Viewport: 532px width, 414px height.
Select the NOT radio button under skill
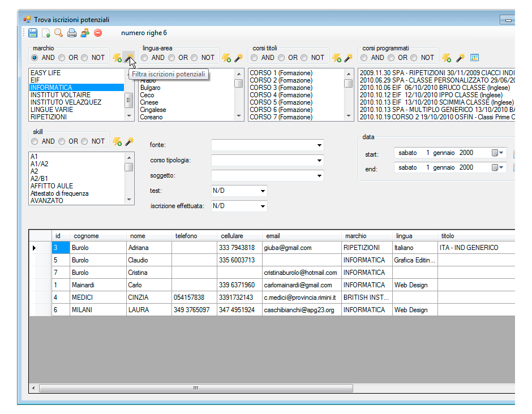[84, 141]
